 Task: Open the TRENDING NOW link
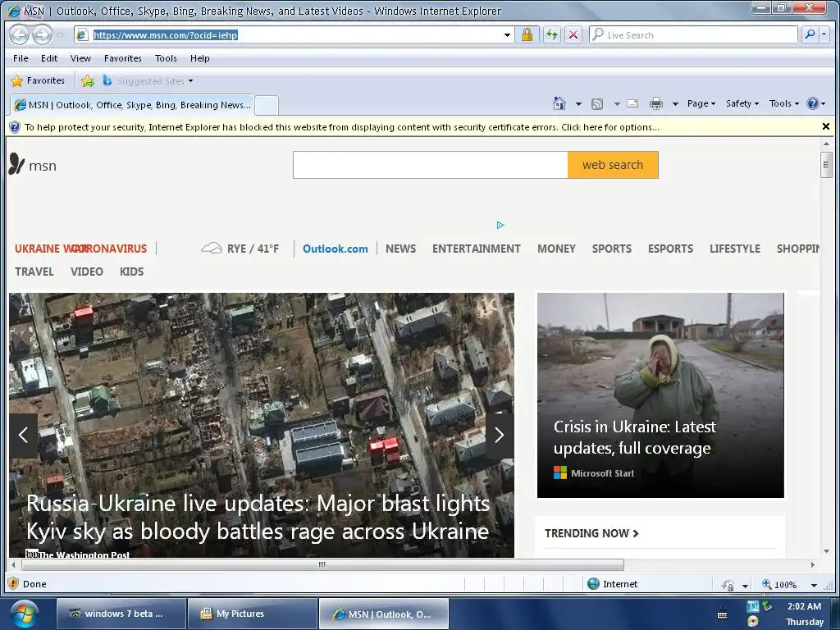pyautogui.click(x=591, y=533)
